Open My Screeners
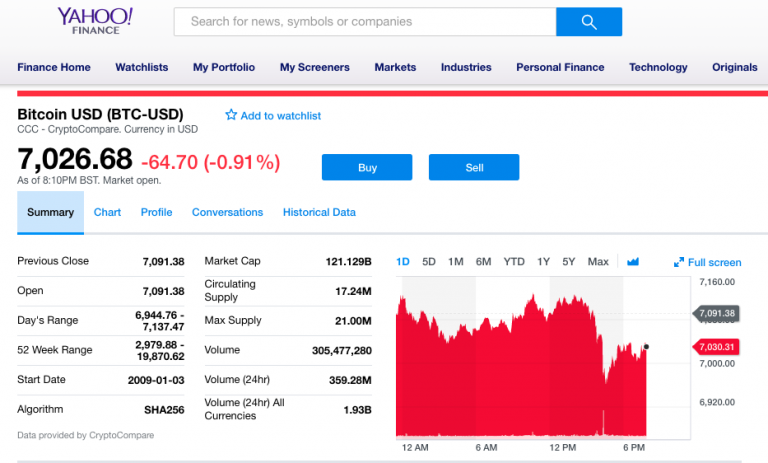This screenshot has width=768, height=463. click(x=314, y=67)
